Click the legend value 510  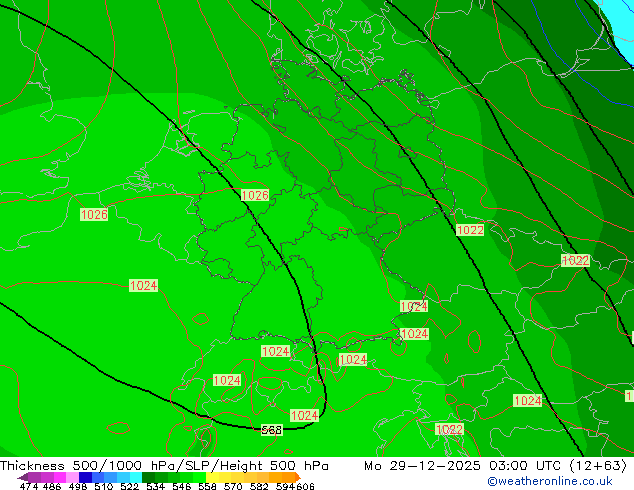tap(104, 486)
